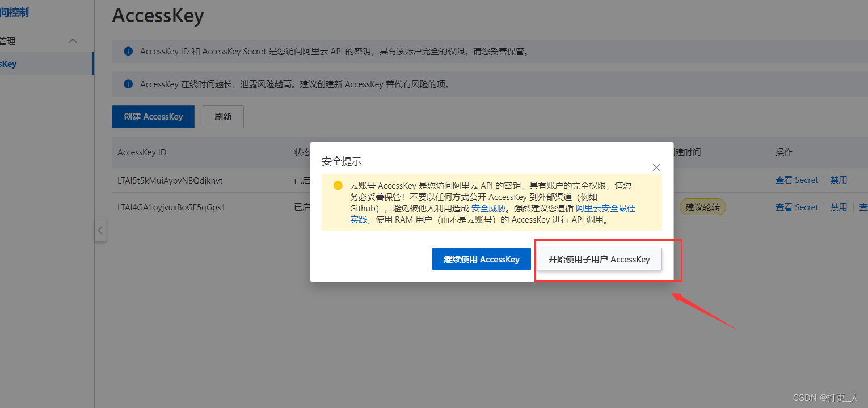Viewport: 868px width, 408px height.
Task: Click 禁用 for the LTAI5t5k key row
Action: (x=838, y=180)
